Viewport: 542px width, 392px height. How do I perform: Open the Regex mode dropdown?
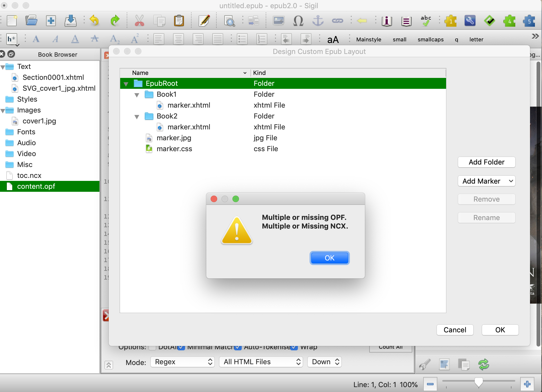tap(183, 362)
